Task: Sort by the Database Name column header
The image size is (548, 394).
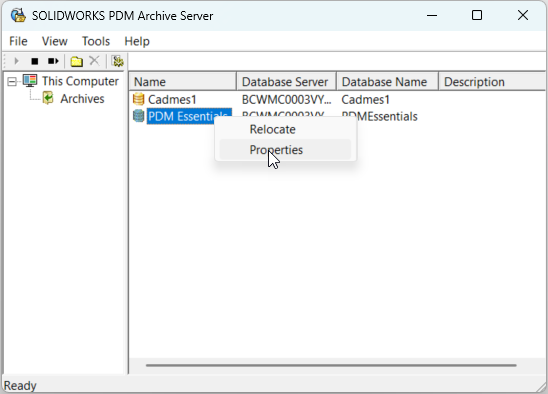Action: [x=387, y=82]
